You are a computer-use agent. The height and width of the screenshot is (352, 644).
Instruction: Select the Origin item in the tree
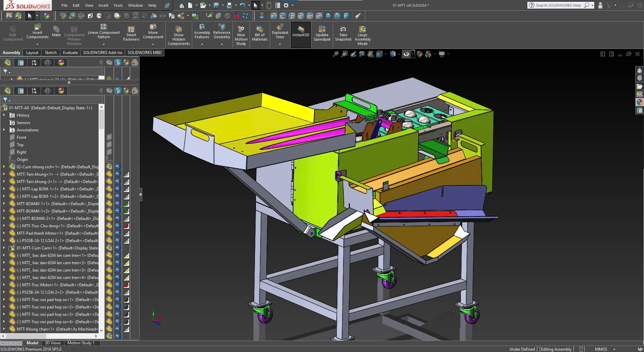pyautogui.click(x=22, y=160)
